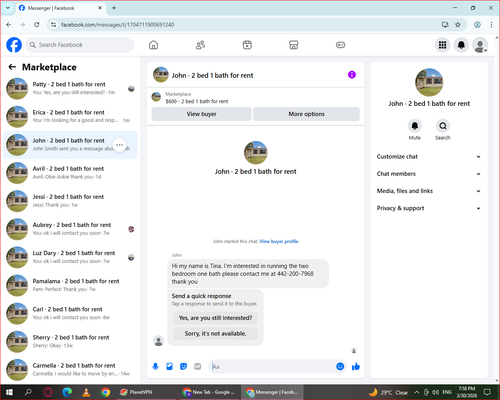Go to the Home feed icon
Screen dimensions: 500x400
[x=153, y=45]
